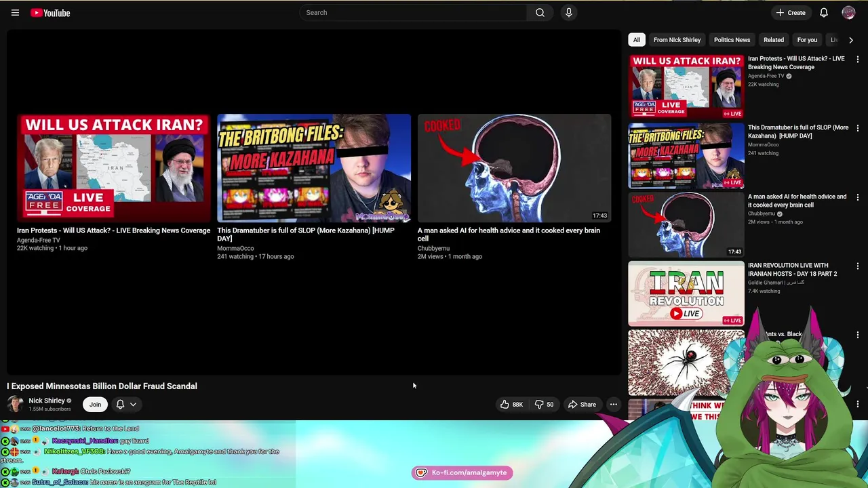
Task: Open options for Dramatuber SLOP sidebar video
Action: pos(857,128)
